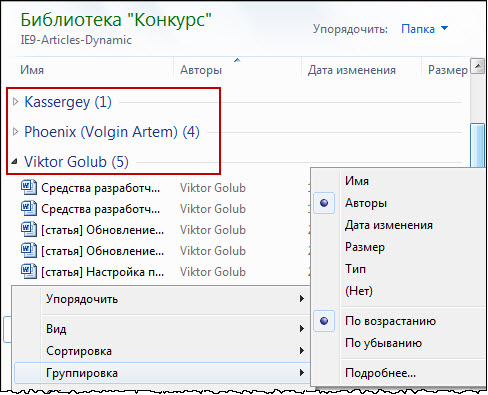The width and height of the screenshot is (488, 395).
Task: Click the vertical scrollbar thumb
Action: (478, 145)
